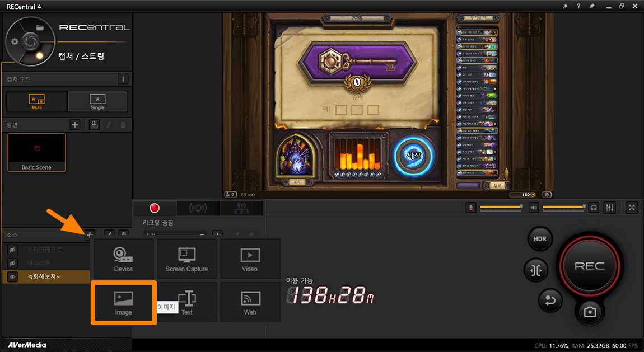
Task: Select the glowing capture/stream dot on the dial
Action: (x=39, y=55)
